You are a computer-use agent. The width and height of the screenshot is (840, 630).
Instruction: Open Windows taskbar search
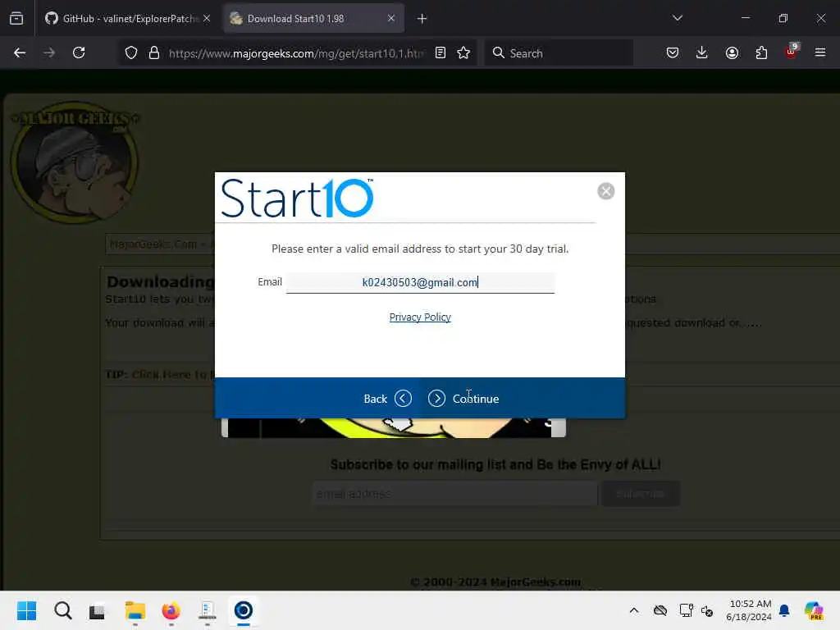pyautogui.click(x=62, y=610)
